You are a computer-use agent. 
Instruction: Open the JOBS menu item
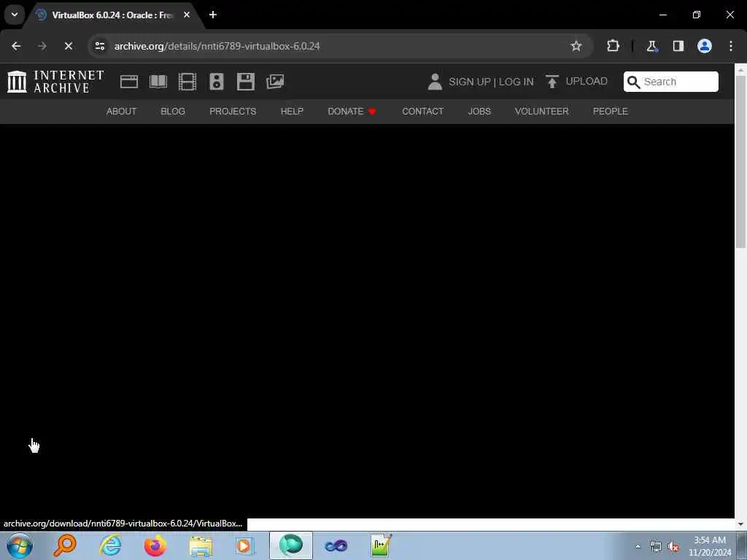tap(479, 112)
